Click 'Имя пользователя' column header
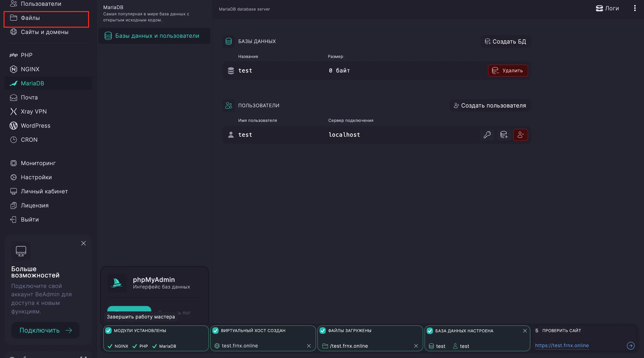 pyautogui.click(x=258, y=120)
